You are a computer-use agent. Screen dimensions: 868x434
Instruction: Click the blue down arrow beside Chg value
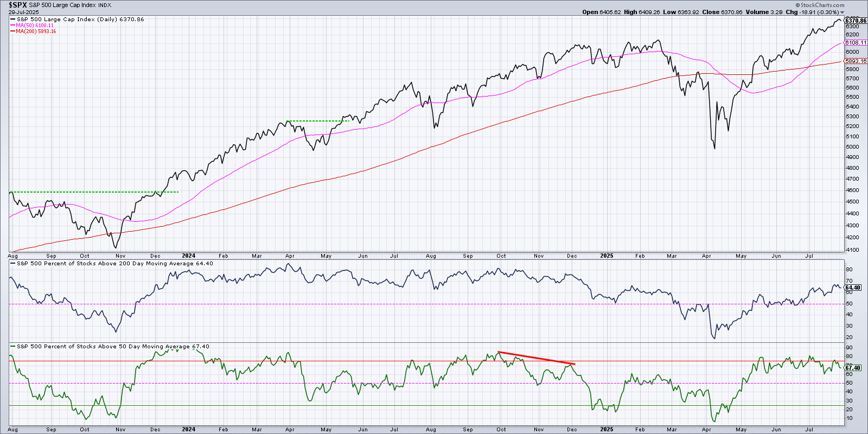(x=843, y=12)
